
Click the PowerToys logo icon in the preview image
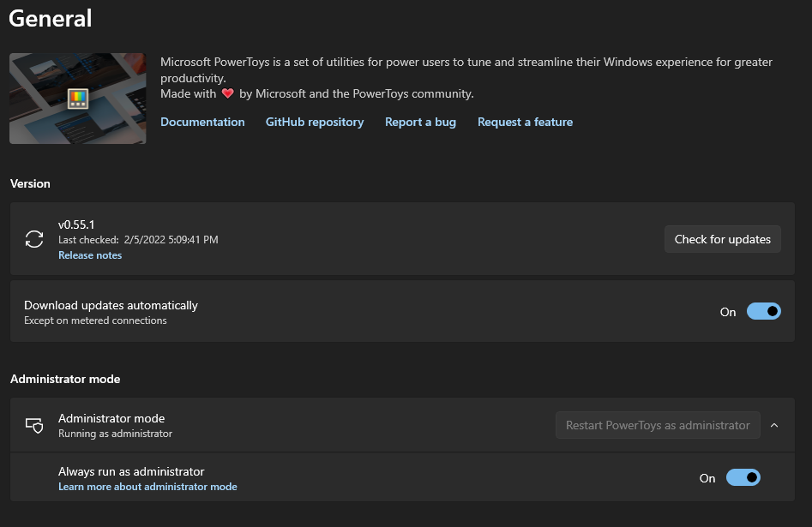click(x=78, y=99)
